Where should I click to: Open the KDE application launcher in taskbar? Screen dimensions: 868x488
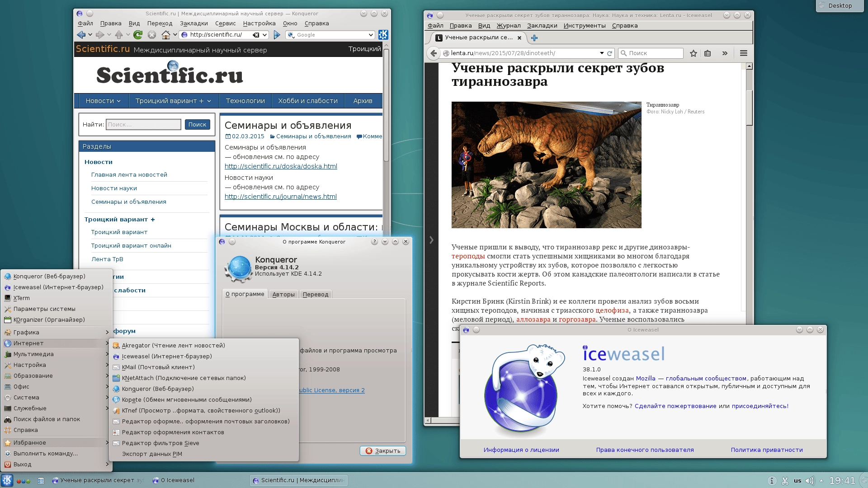[7, 480]
